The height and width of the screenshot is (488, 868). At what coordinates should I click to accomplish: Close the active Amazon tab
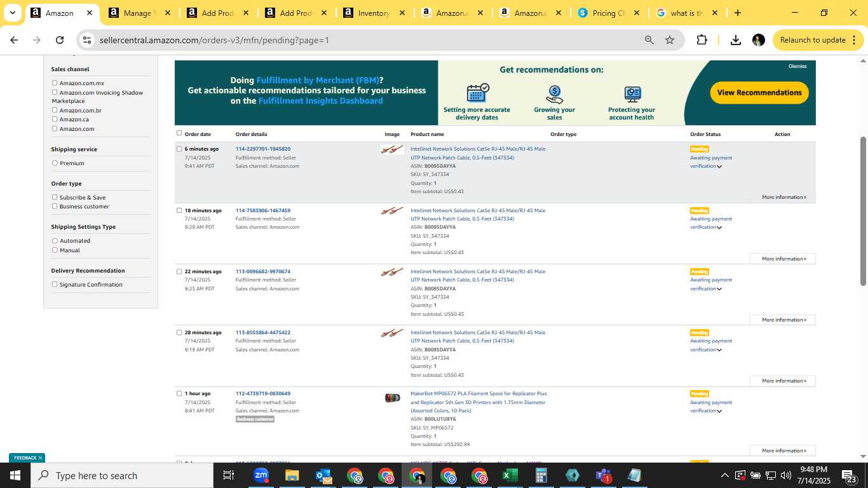(90, 13)
